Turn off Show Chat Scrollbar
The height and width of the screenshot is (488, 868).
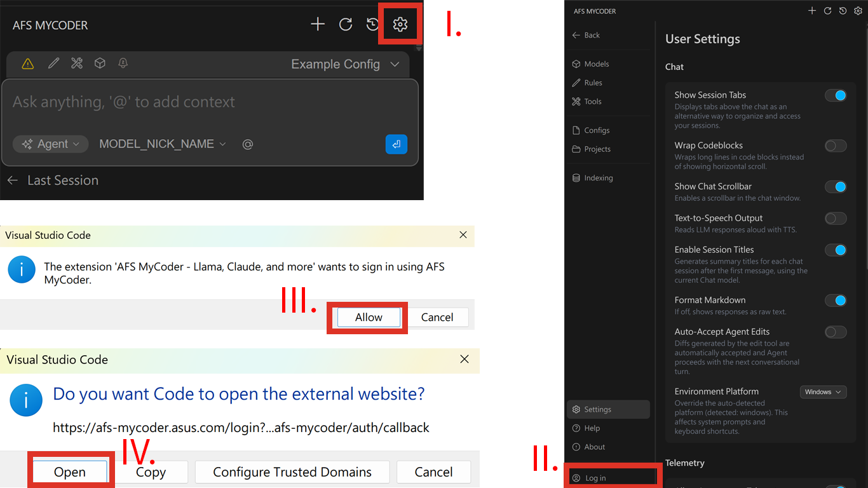pos(836,187)
